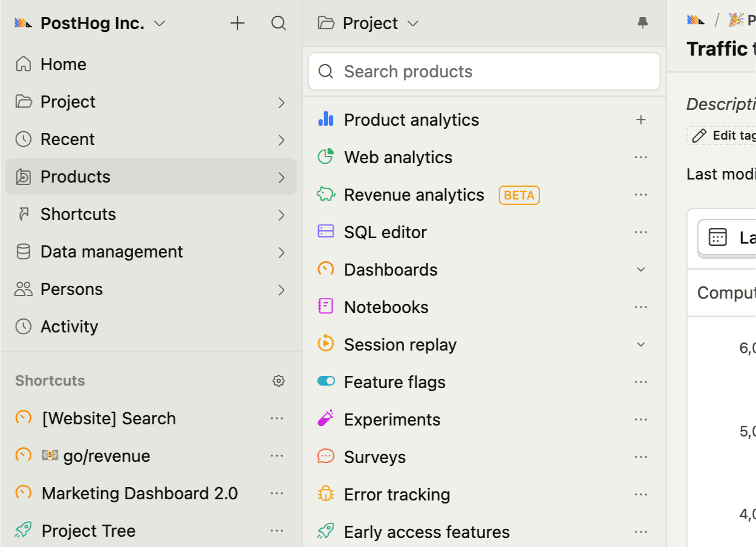The width and height of the screenshot is (756, 547).
Task: Select Activity in sidebar
Action: tap(151, 326)
